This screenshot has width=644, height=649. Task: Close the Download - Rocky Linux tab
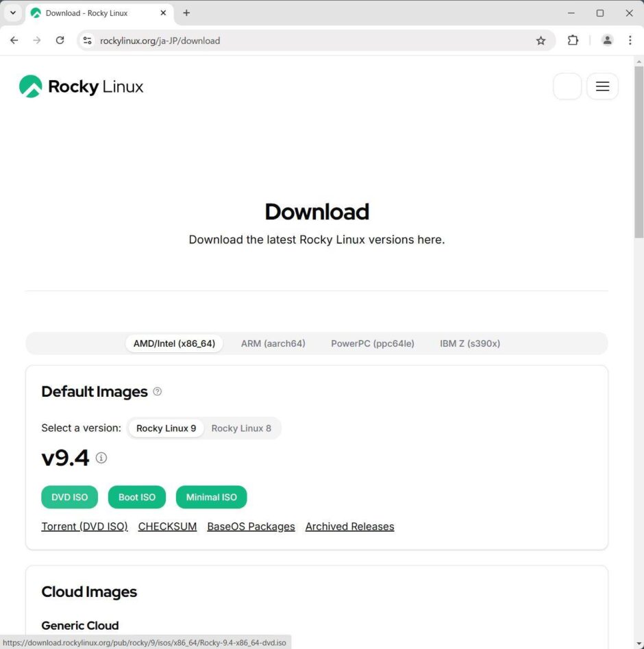pos(163,13)
